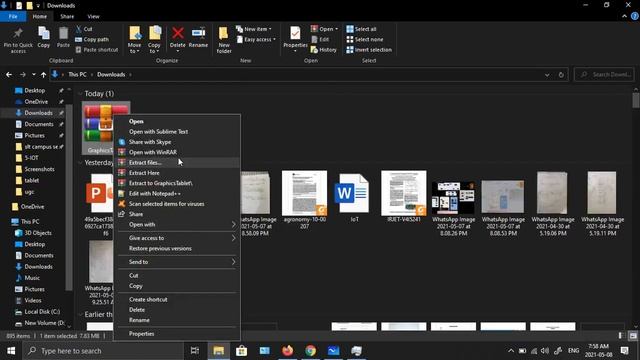Choose Restore previous versions

[x=177, y=248]
